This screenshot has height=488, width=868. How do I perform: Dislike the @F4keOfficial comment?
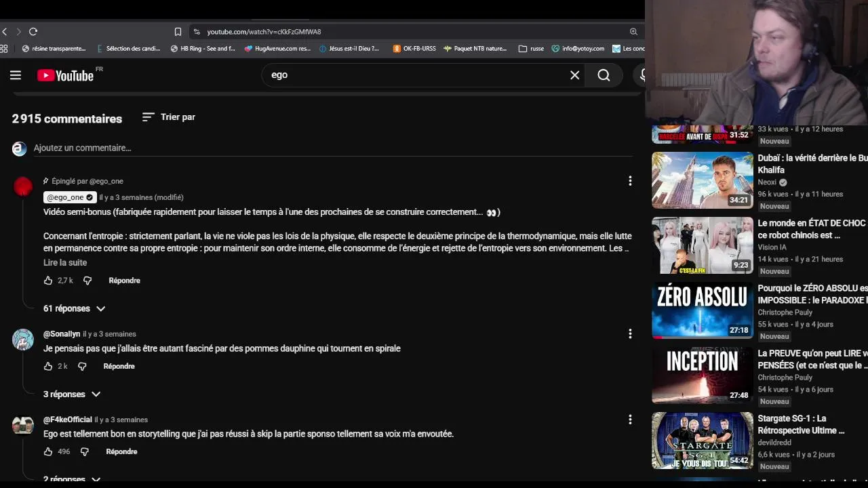[85, 451]
